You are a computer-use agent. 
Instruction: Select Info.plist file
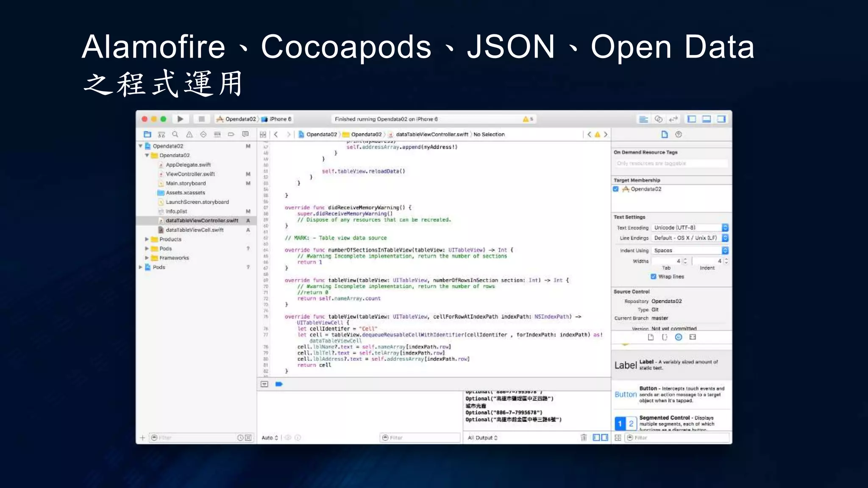(x=176, y=211)
